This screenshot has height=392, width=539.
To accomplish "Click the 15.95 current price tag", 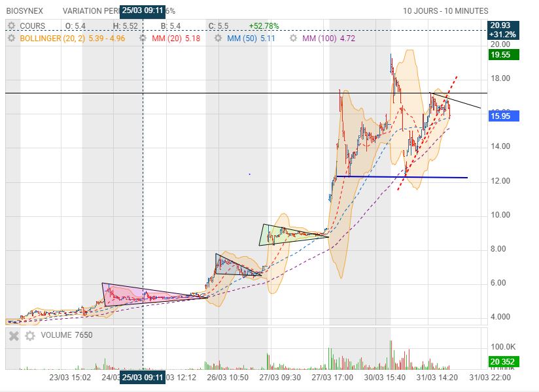I will (x=504, y=116).
